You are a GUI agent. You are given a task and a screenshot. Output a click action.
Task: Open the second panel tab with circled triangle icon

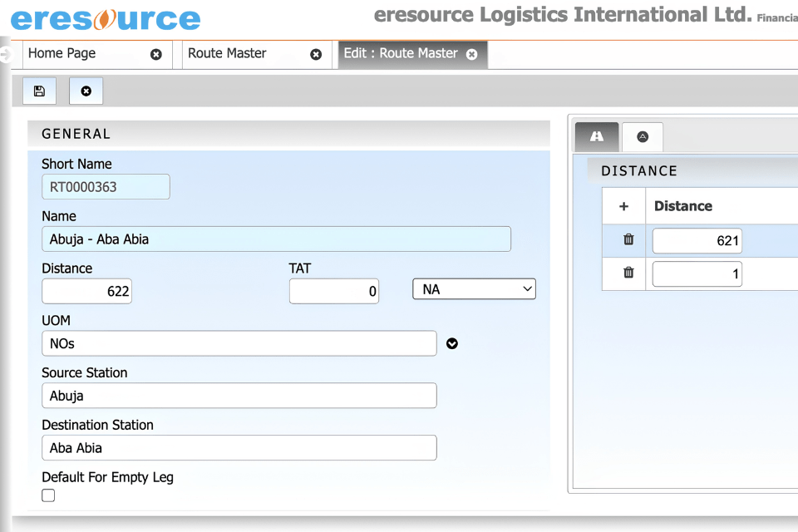643,136
